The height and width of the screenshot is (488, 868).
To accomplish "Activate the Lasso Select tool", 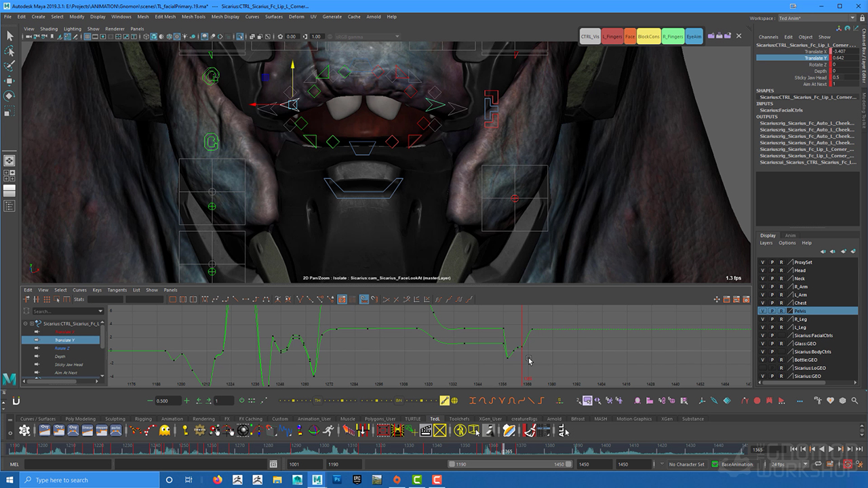I will click(9, 52).
